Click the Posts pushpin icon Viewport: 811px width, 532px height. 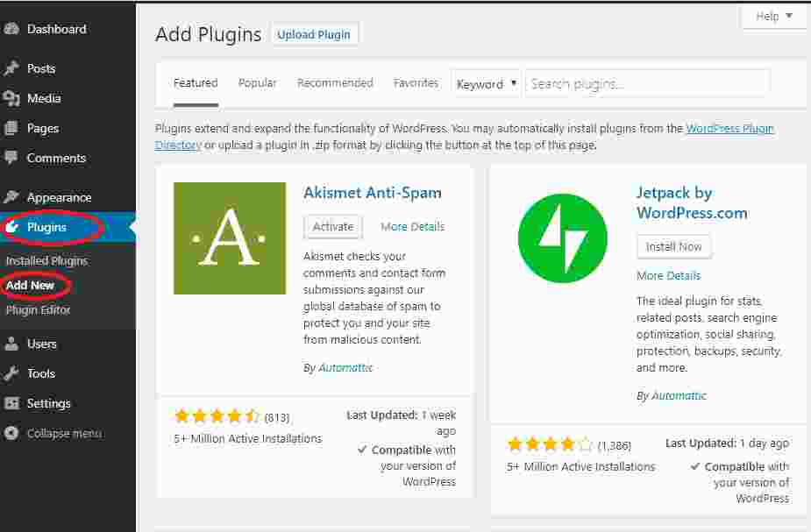pos(11,68)
